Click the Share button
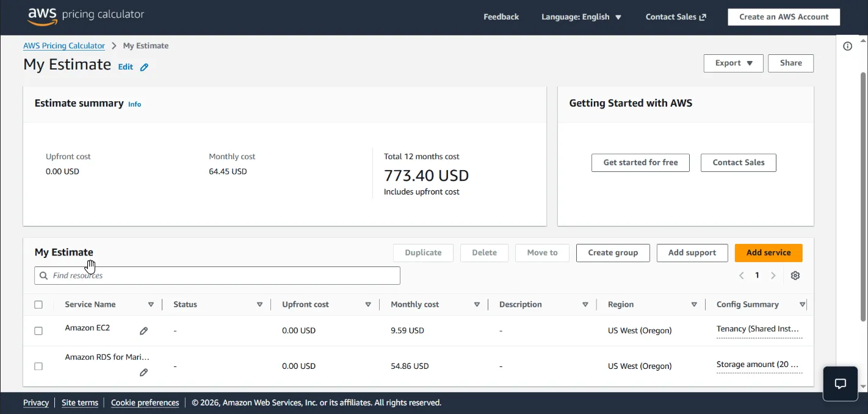868x414 pixels. 790,63
